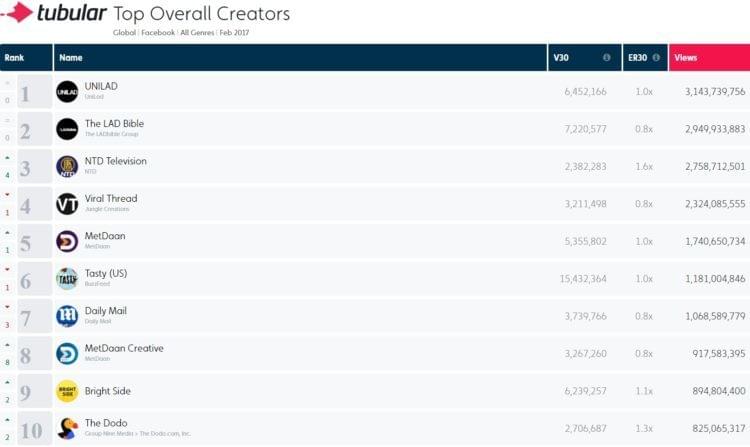Sort by the Views column header
The height and width of the screenshot is (447, 750).
click(709, 57)
